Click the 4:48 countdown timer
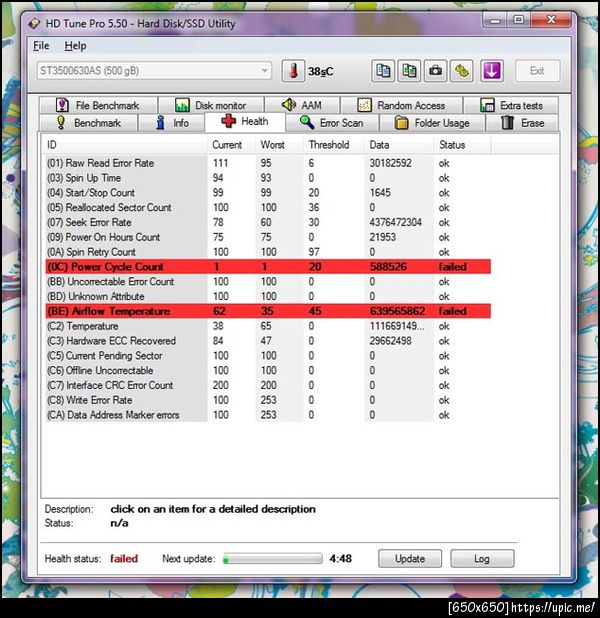600x618 pixels. (341, 558)
